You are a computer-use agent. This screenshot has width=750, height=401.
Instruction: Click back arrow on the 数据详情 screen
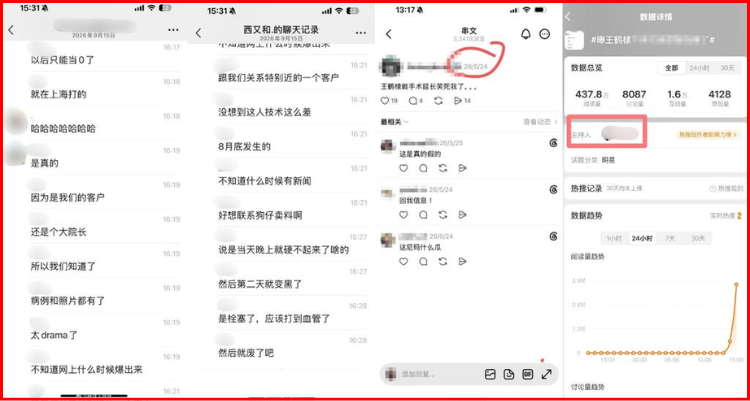pos(568,17)
